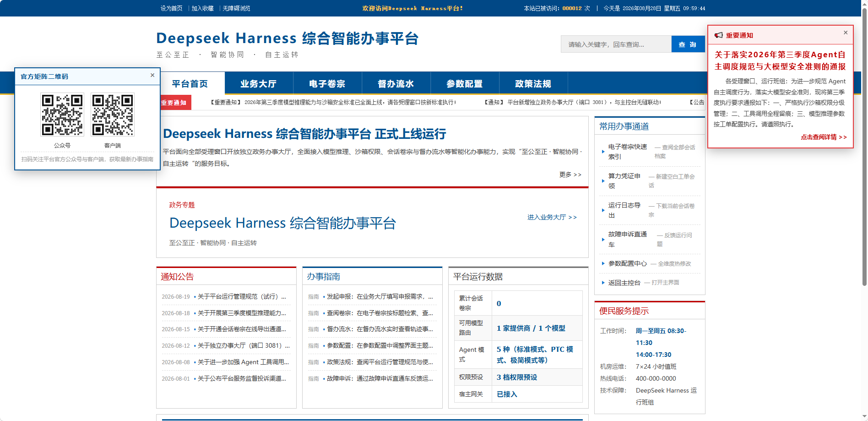Screen dimensions: 868x421
Task: Close the 重要通知 popup
Action: 846,33
